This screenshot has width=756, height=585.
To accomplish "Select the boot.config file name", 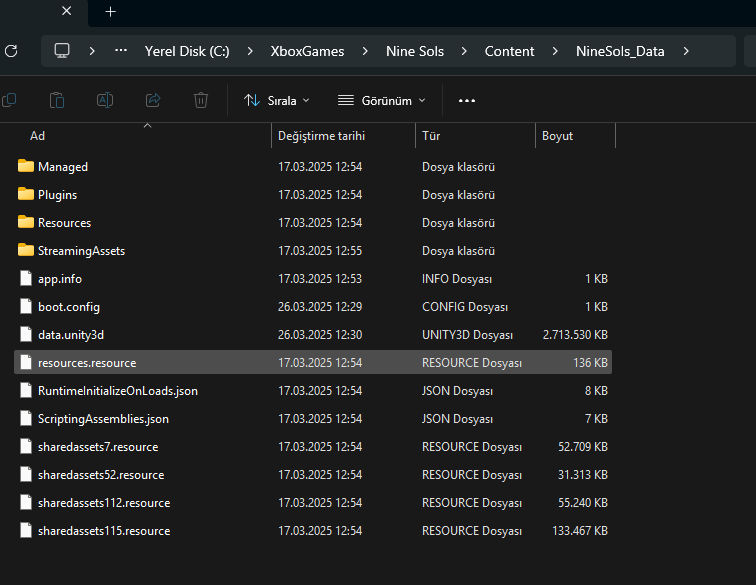I will click(69, 307).
